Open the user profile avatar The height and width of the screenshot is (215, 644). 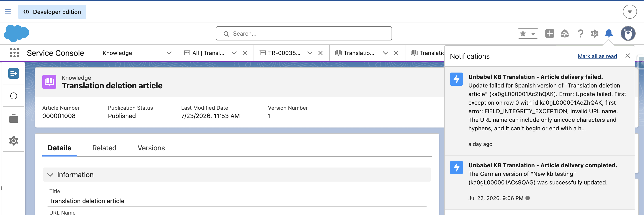(x=628, y=33)
